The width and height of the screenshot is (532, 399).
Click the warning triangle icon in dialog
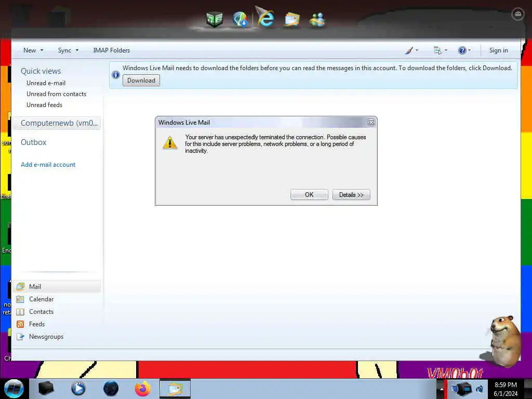(170, 142)
